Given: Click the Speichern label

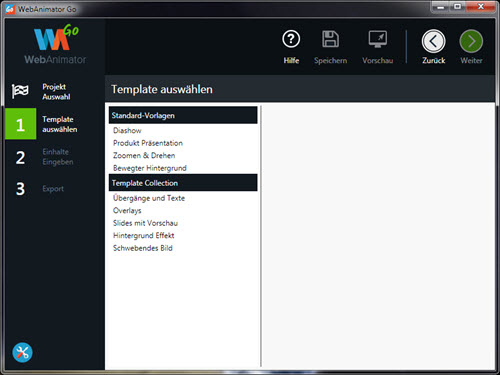Looking at the screenshot, I should [330, 61].
